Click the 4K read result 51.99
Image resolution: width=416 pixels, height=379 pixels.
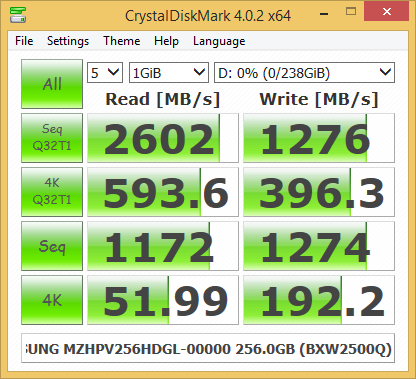(163, 300)
